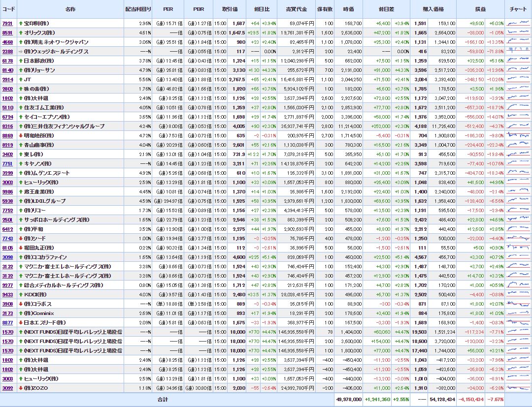This screenshot has width=532, height=407.
Task: Click the チャート column header
Action: [x=518, y=9]
